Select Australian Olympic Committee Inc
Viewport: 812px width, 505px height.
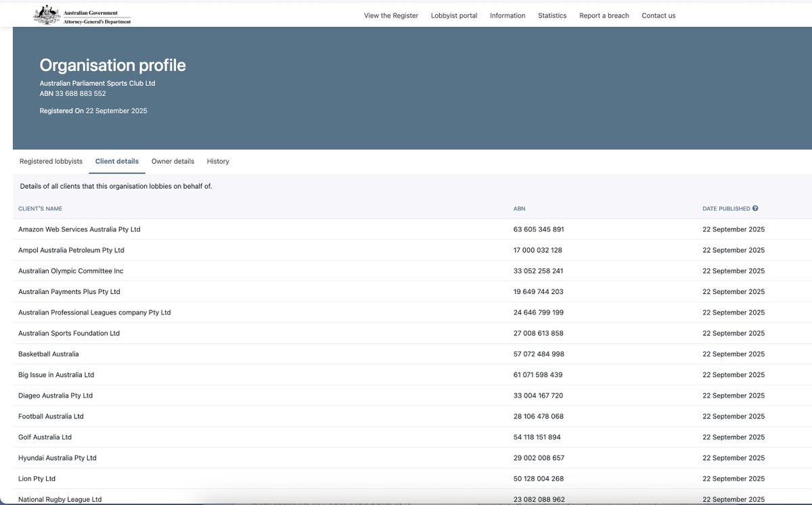[71, 271]
